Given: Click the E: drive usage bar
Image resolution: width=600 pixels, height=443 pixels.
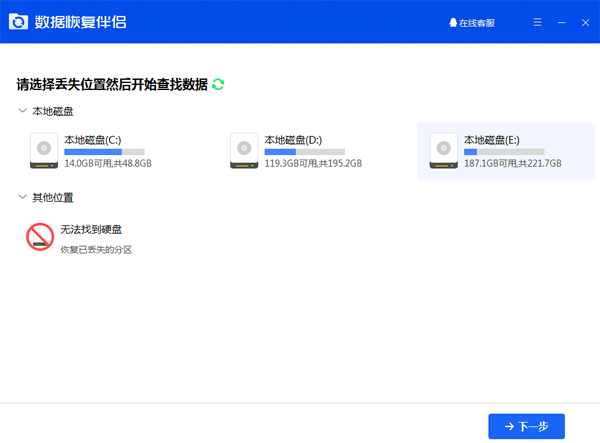Looking at the screenshot, I should pyautogui.click(x=508, y=152).
